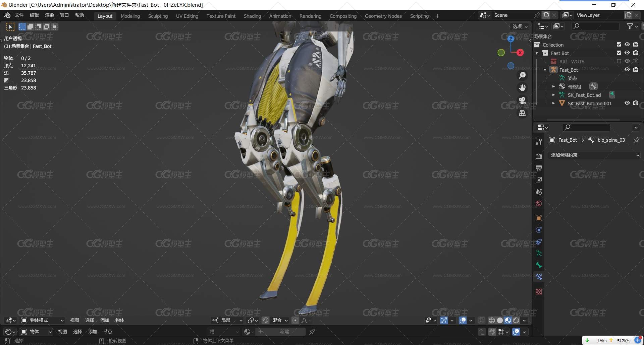644x345 pixels.
Task: Switch to the Modeling workspace tab
Action: click(130, 16)
